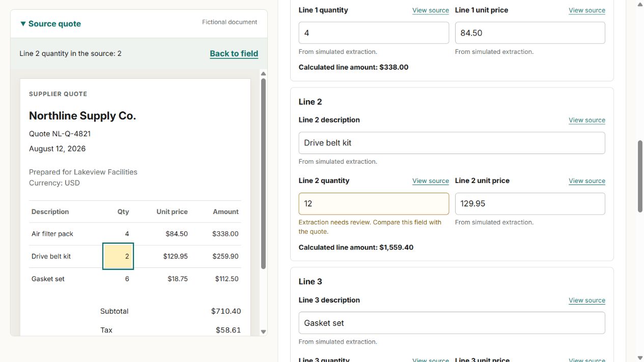This screenshot has width=644, height=362.
Task: Click Drive belt kit in quote table
Action: (x=51, y=256)
